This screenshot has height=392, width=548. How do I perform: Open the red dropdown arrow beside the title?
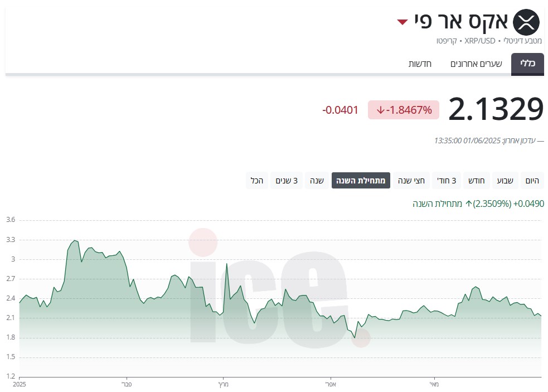click(402, 22)
